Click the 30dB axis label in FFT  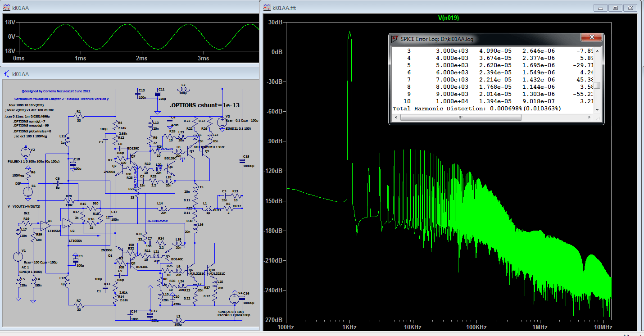275,22
